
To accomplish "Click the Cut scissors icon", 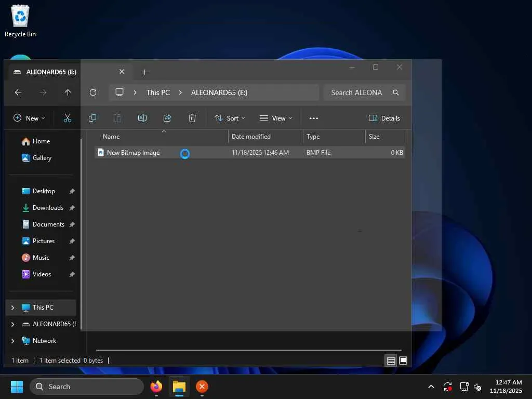I will (x=68, y=118).
